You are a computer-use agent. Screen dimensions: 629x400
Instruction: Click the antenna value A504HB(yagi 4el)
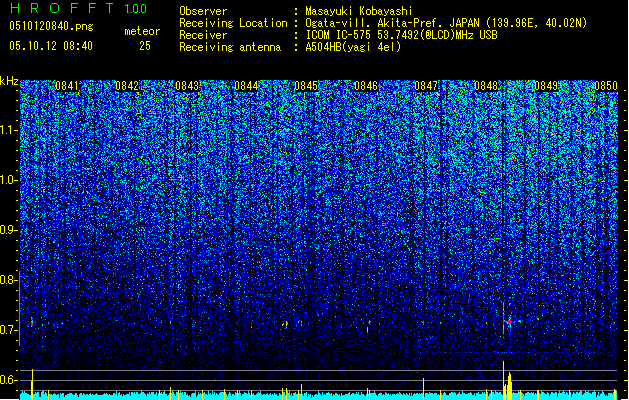[353, 47]
